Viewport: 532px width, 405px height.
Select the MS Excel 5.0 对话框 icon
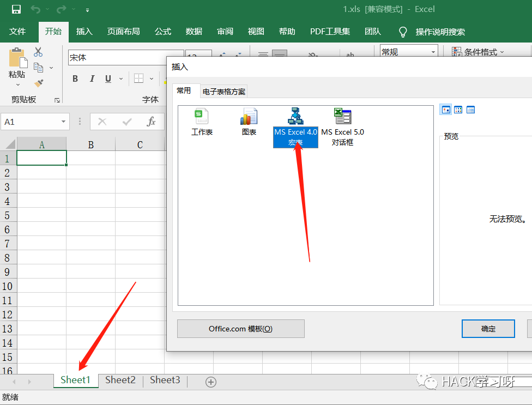click(x=342, y=128)
